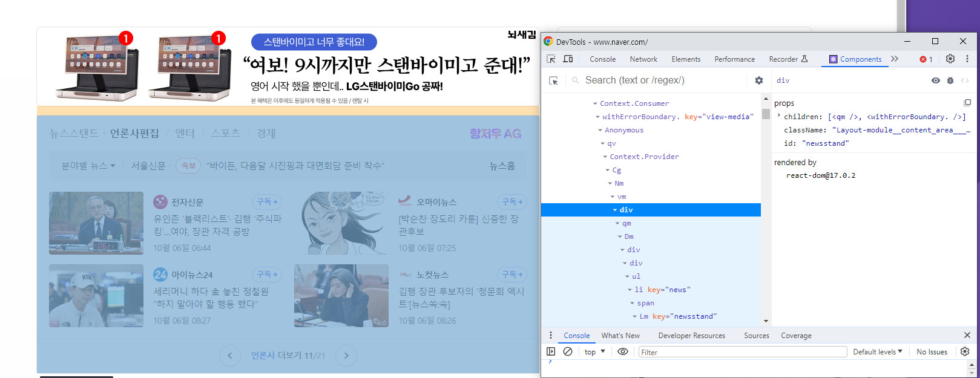Open the Default levels dropdown
Image resolution: width=980 pixels, height=378 pixels.
[877, 352]
